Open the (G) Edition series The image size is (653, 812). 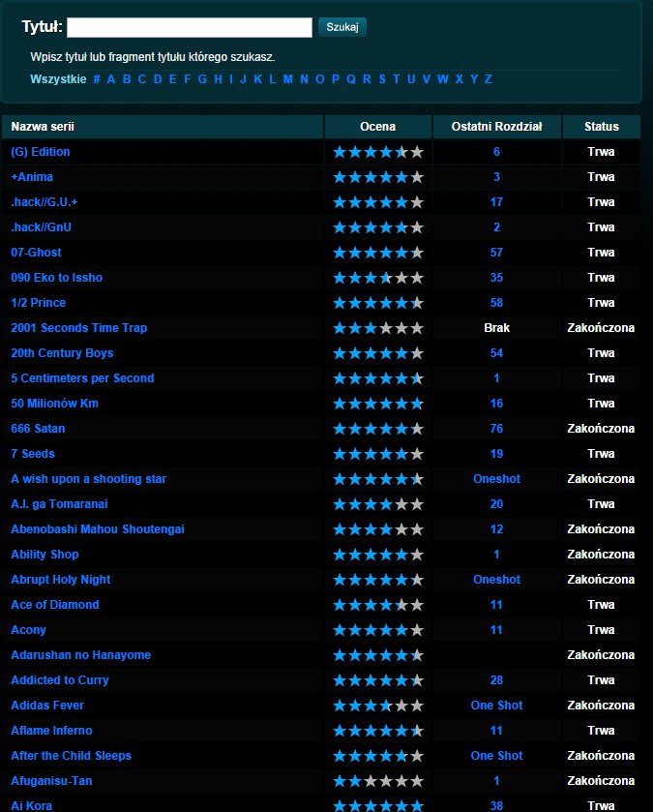pyautogui.click(x=41, y=152)
